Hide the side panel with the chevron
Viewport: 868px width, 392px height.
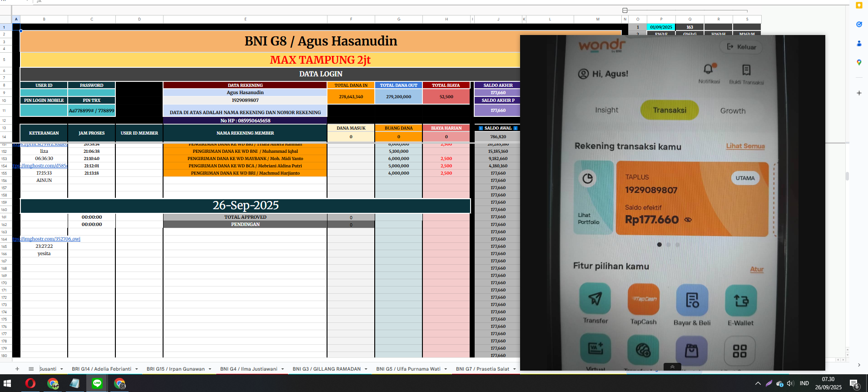(x=859, y=365)
